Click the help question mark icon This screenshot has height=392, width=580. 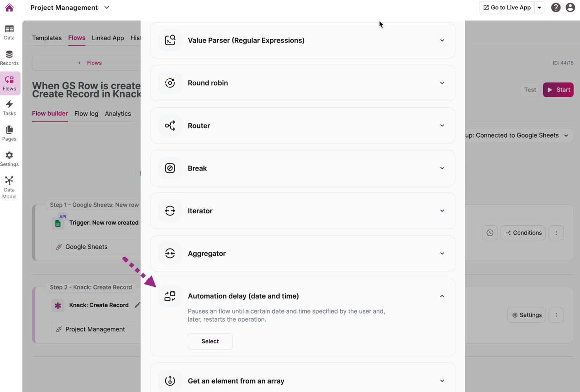(x=556, y=8)
